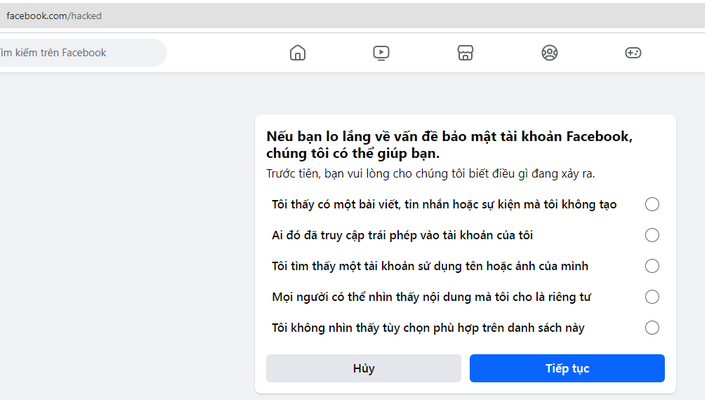Screen dimensions: 705x400
Task: Click the dialog heading about account security
Action: (x=449, y=145)
